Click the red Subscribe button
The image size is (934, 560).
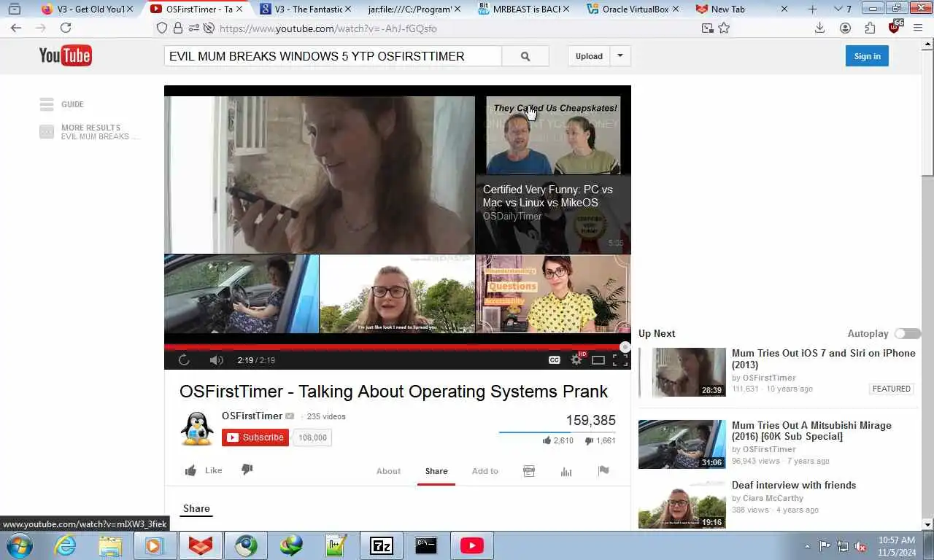point(255,437)
